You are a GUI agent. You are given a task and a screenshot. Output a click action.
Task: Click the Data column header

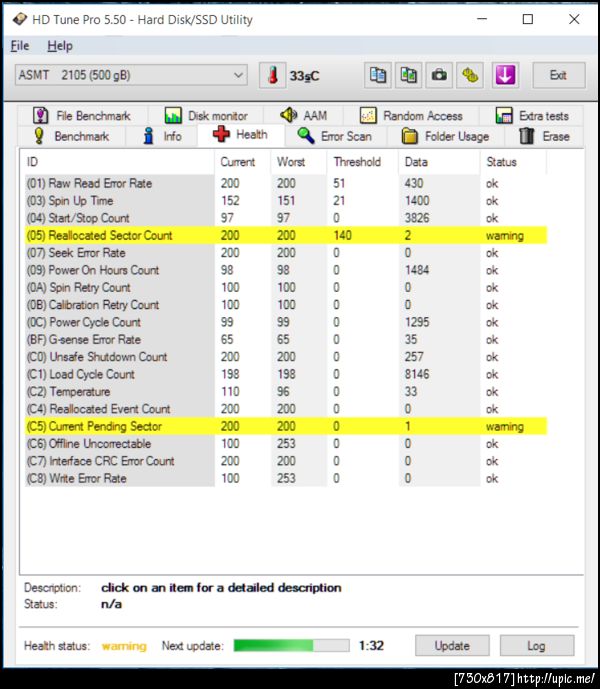pos(439,162)
